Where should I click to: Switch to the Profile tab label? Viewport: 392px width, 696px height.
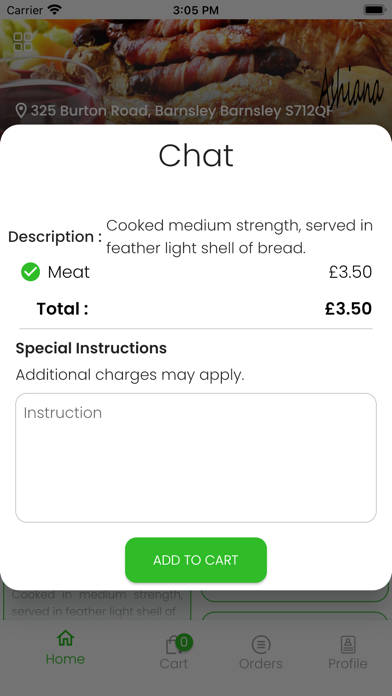(348, 664)
